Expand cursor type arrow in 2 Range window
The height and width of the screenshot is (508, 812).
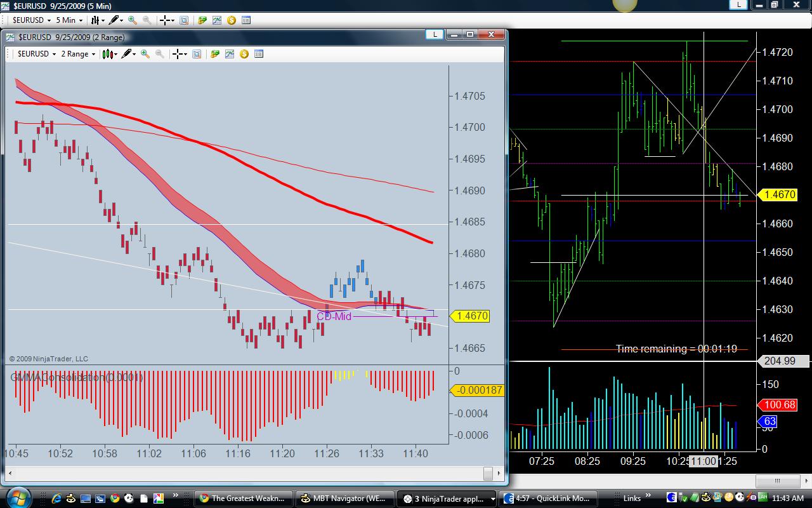click(x=187, y=54)
